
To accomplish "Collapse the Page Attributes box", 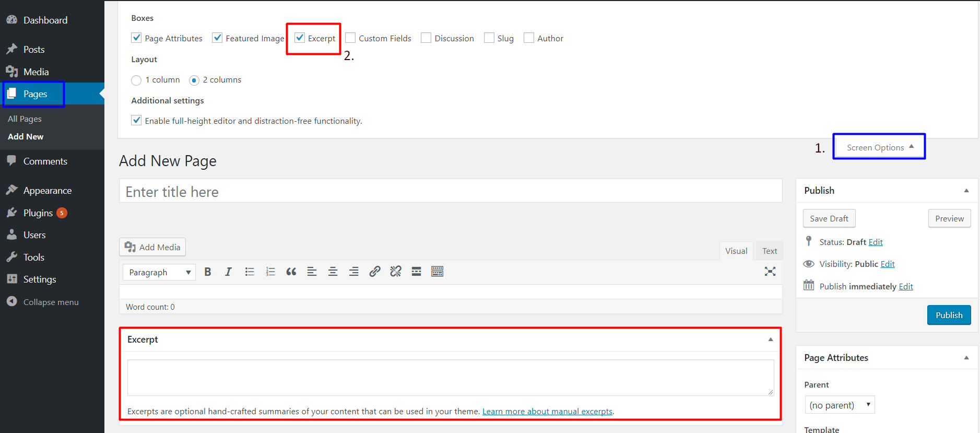I will click(966, 358).
